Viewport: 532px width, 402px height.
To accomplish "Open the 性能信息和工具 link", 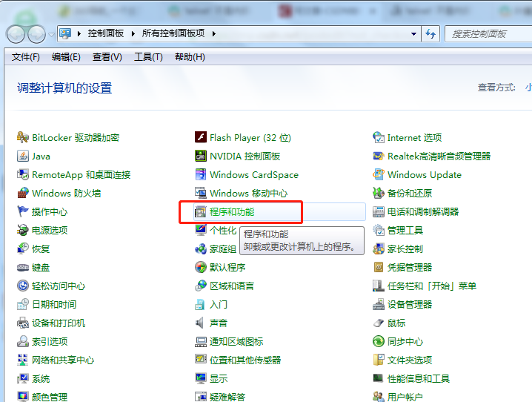I will (x=419, y=378).
